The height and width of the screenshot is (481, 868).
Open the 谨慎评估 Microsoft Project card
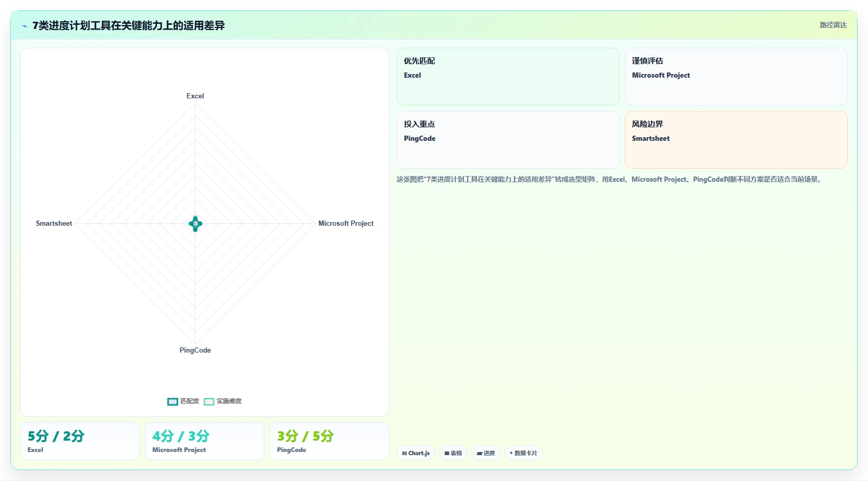point(736,77)
